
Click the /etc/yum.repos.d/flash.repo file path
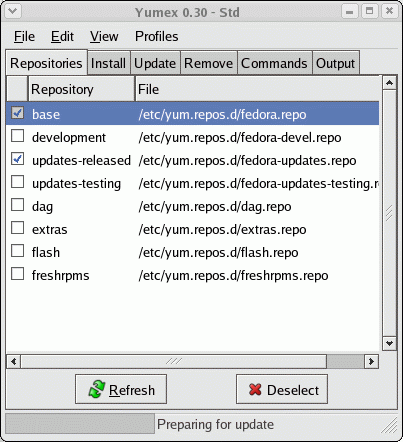pyautogui.click(x=218, y=252)
